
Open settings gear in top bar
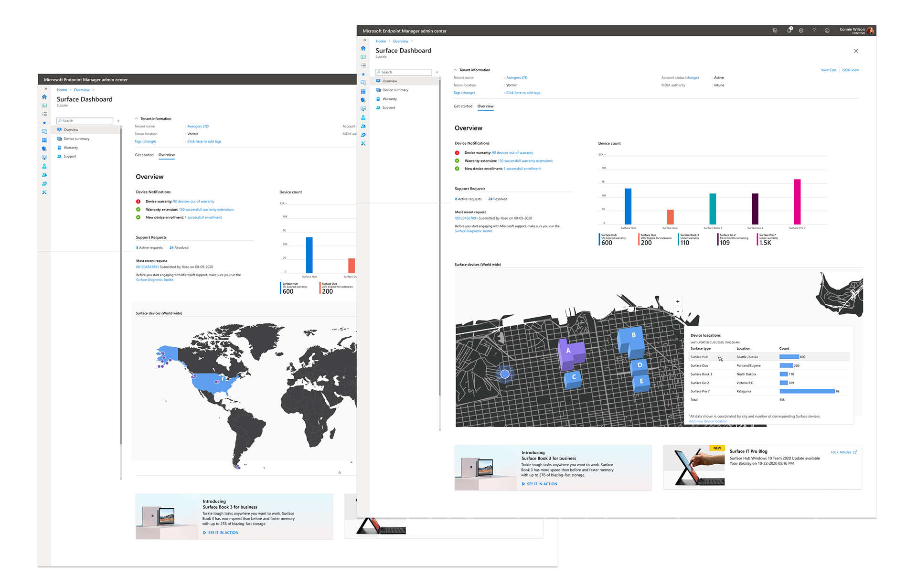coord(801,31)
